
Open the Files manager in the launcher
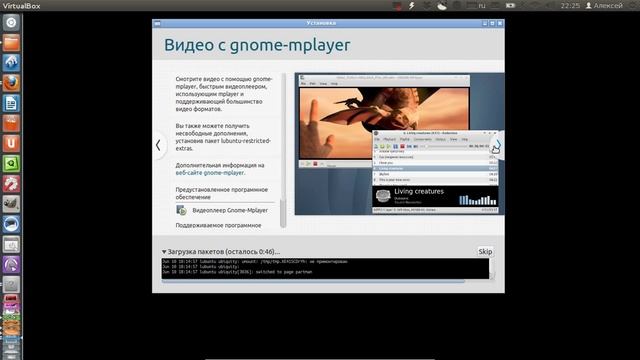point(11,42)
